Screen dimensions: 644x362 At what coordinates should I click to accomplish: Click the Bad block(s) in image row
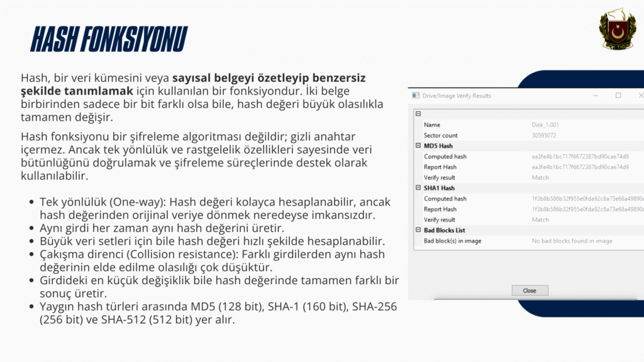[452, 241]
